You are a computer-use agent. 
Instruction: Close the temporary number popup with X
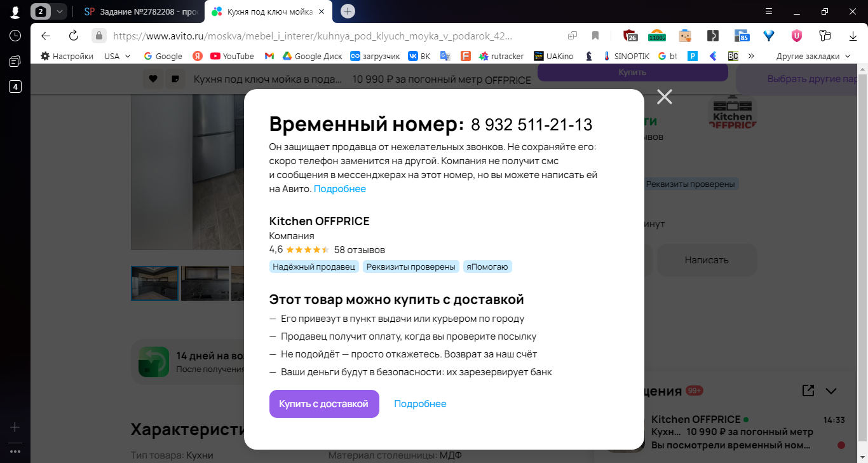tap(664, 97)
